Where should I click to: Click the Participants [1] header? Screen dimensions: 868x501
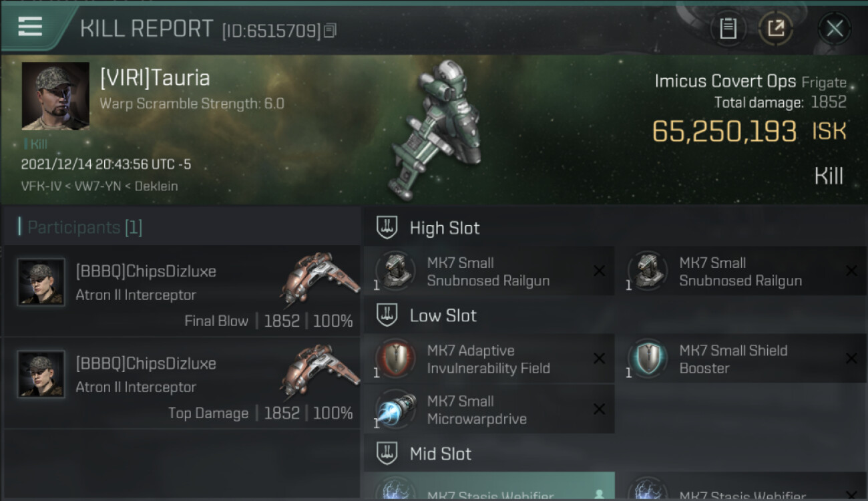80,227
